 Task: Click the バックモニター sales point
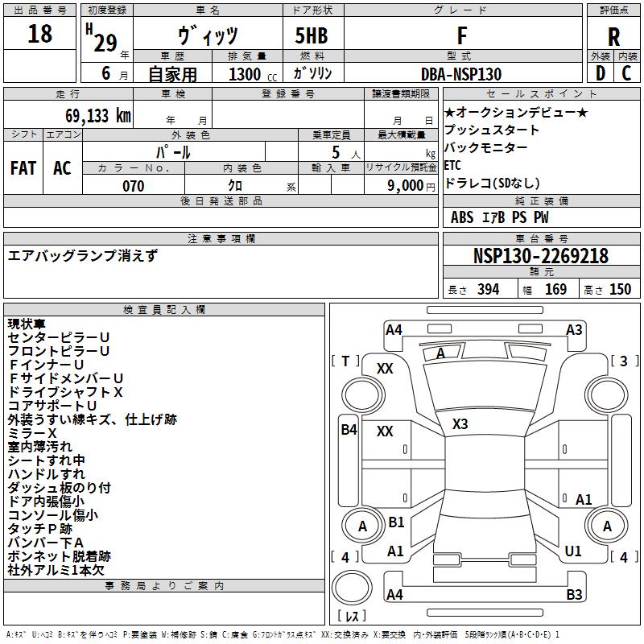point(486,147)
